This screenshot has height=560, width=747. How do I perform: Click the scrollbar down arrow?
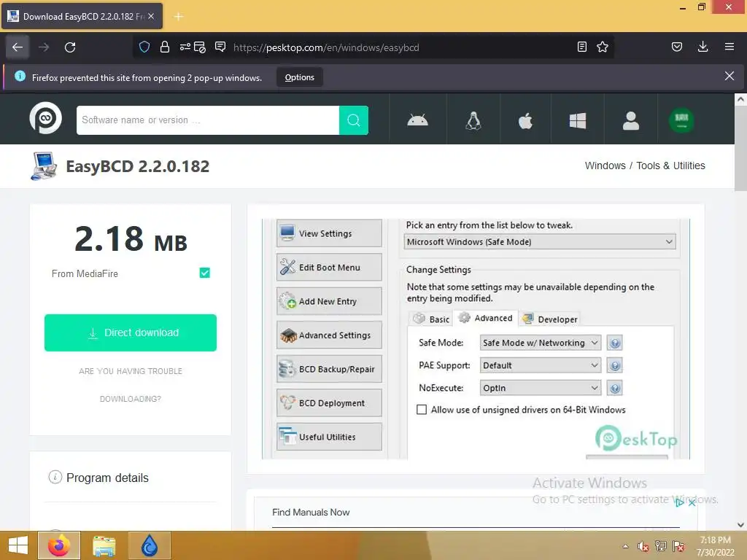click(x=740, y=525)
